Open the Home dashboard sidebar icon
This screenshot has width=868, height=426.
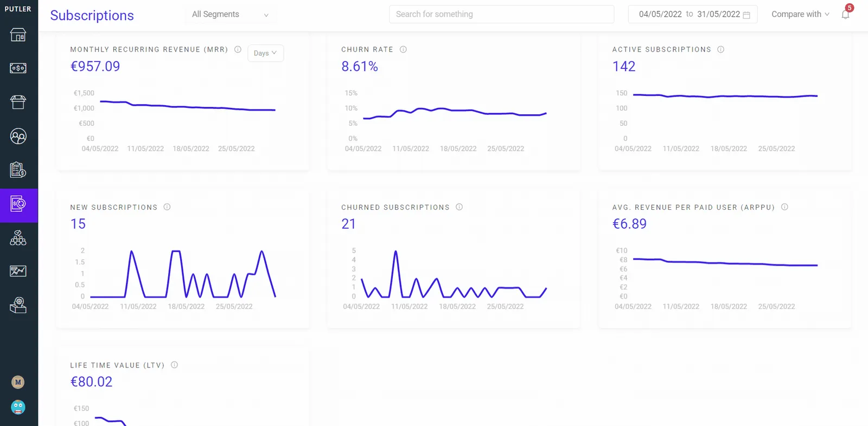pyautogui.click(x=18, y=35)
